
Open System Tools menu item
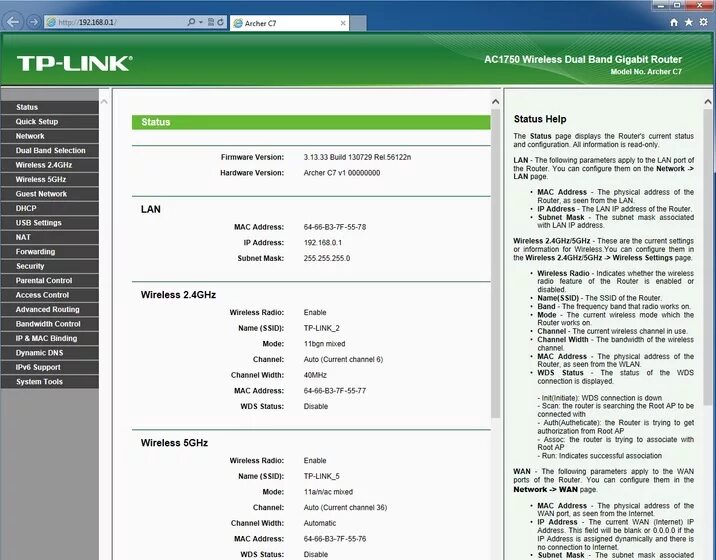[x=49, y=382]
